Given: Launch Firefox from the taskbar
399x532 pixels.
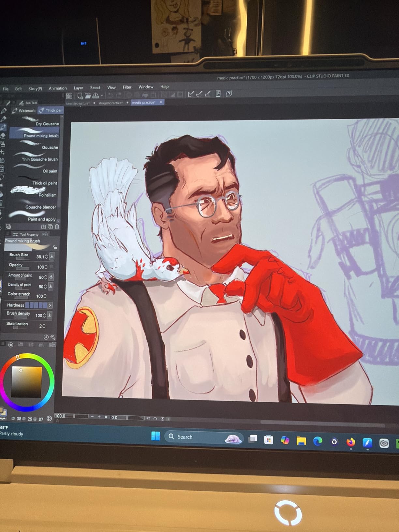Looking at the screenshot, I should coord(350,442).
